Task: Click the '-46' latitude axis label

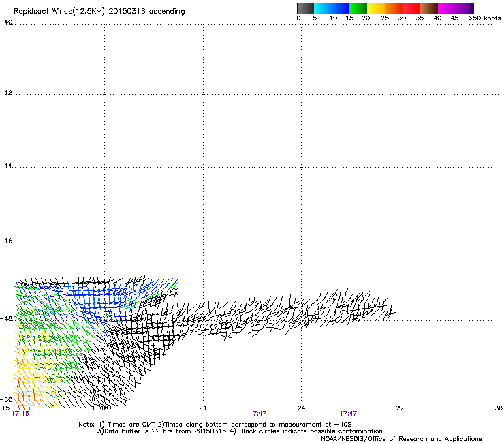Action: click(x=6, y=241)
